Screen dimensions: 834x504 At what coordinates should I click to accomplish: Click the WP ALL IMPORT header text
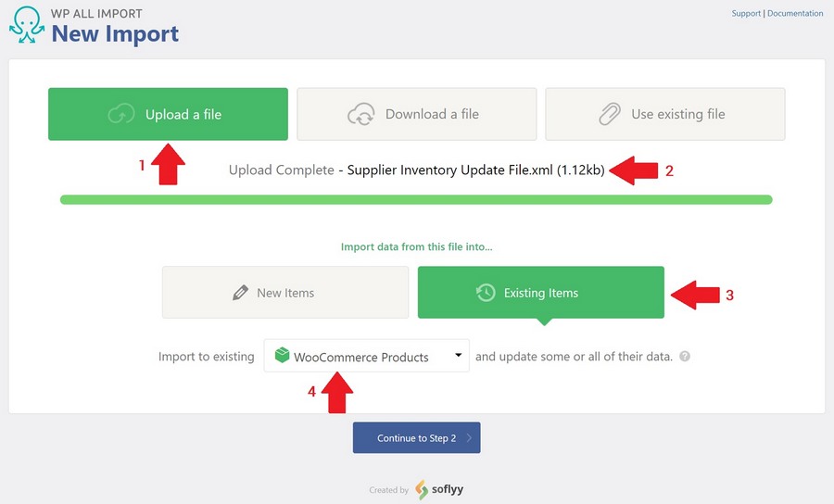[96, 13]
